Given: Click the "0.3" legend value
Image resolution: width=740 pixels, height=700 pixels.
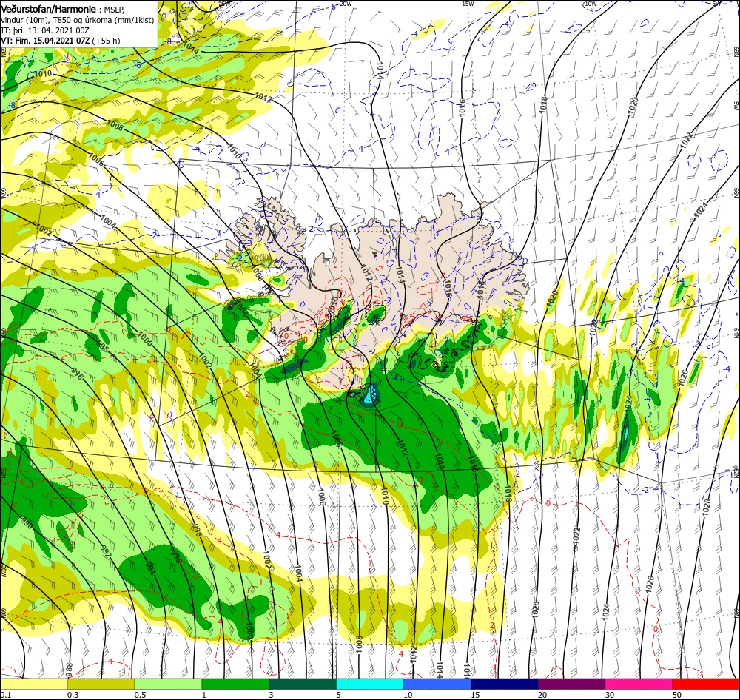Looking at the screenshot, I should pyautogui.click(x=73, y=695).
